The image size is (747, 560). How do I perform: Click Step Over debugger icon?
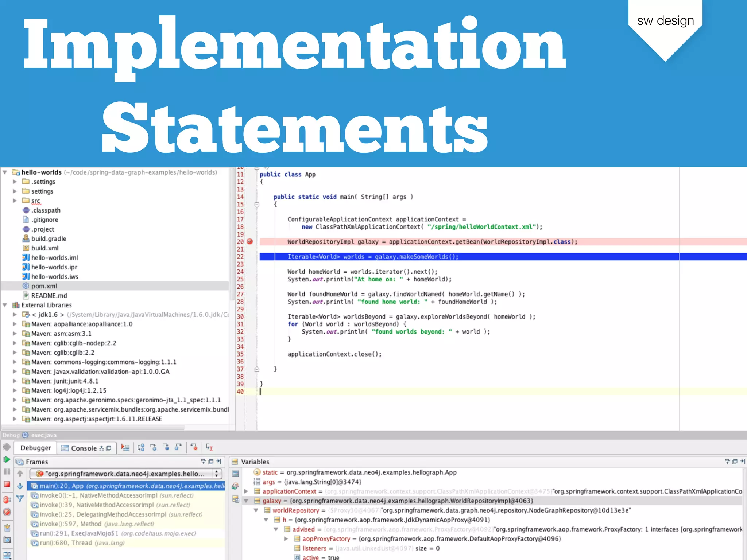coord(141,447)
